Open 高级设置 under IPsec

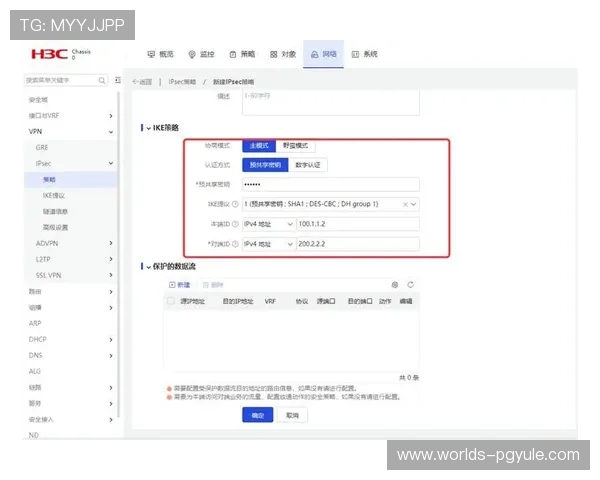(55, 227)
